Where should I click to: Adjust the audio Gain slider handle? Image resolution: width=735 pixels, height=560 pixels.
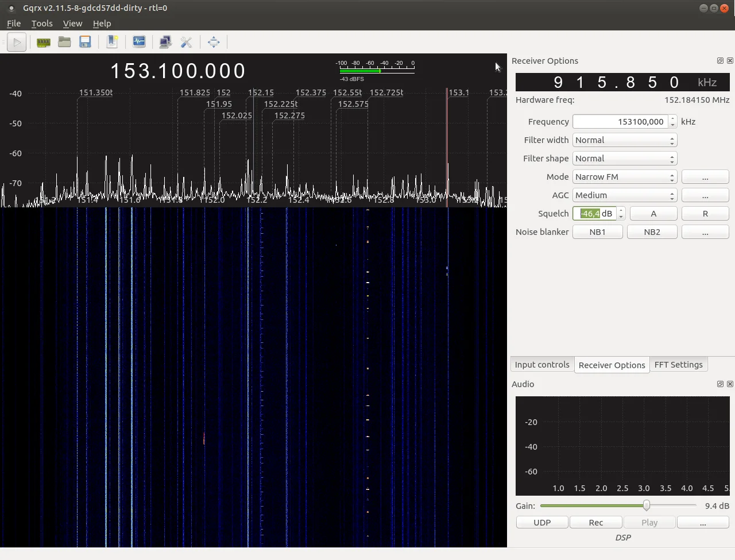647,505
